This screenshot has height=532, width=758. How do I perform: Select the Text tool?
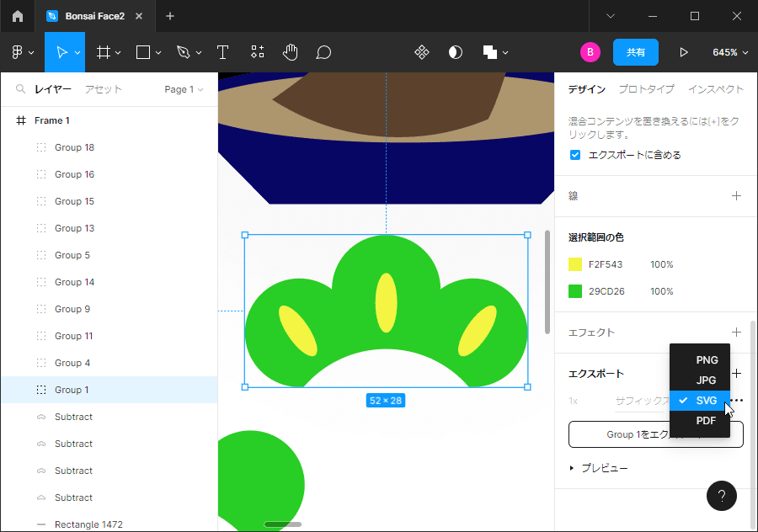pos(222,52)
